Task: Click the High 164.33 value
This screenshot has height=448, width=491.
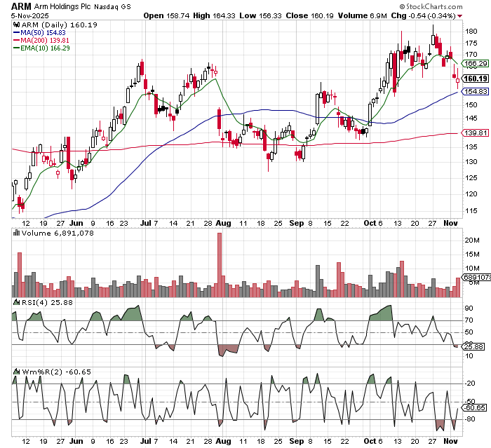Action: pyautogui.click(x=214, y=15)
